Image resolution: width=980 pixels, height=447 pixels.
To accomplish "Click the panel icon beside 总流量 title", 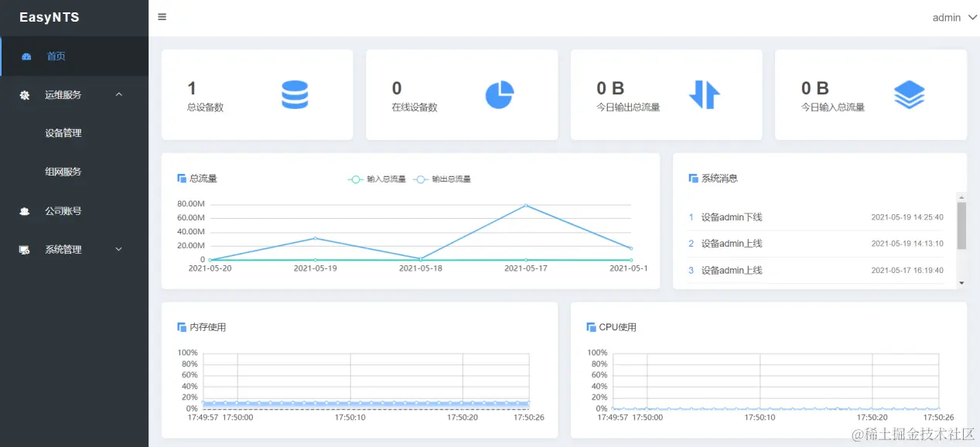I will pos(182,179).
